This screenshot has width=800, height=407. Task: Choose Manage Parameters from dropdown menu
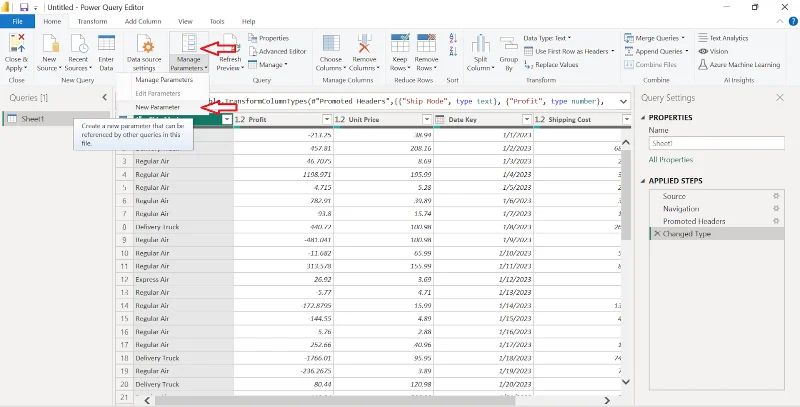point(164,80)
